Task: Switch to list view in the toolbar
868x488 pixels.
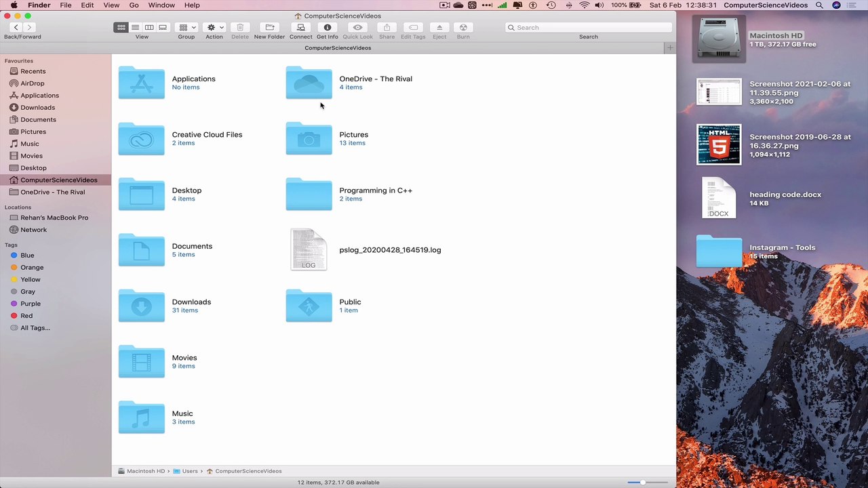Action: coord(135,27)
